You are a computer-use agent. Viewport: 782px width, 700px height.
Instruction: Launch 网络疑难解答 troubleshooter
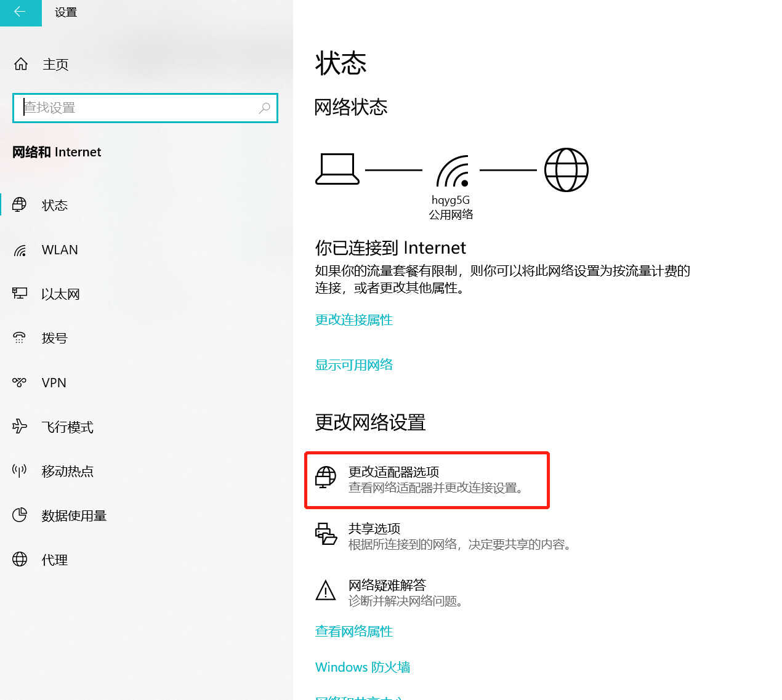pyautogui.click(x=389, y=592)
